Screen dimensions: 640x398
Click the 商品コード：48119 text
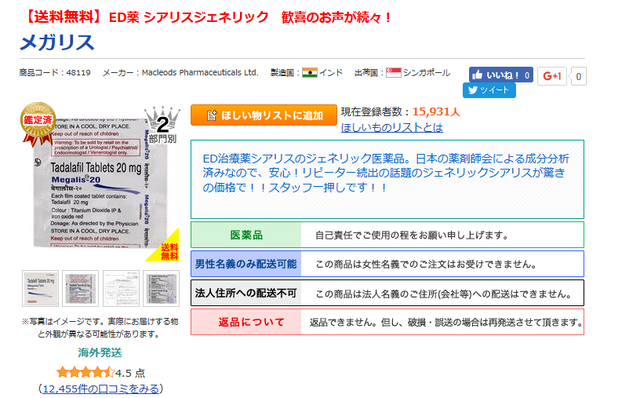coord(55,73)
